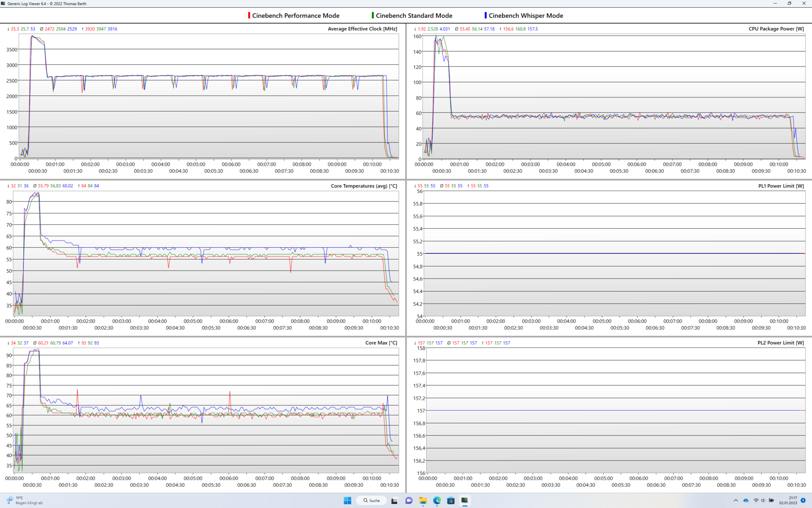Click the volume speaker tray icon
The image size is (812, 508).
(763, 500)
